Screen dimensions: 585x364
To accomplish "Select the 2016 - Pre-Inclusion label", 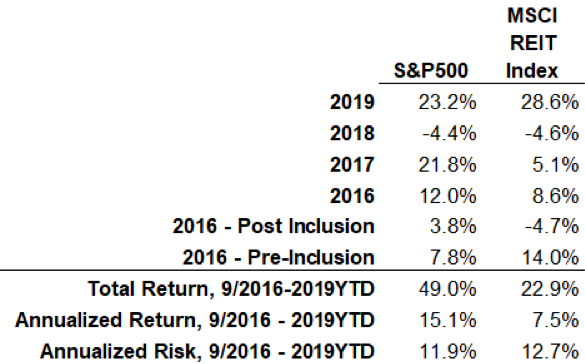I will click(278, 257).
